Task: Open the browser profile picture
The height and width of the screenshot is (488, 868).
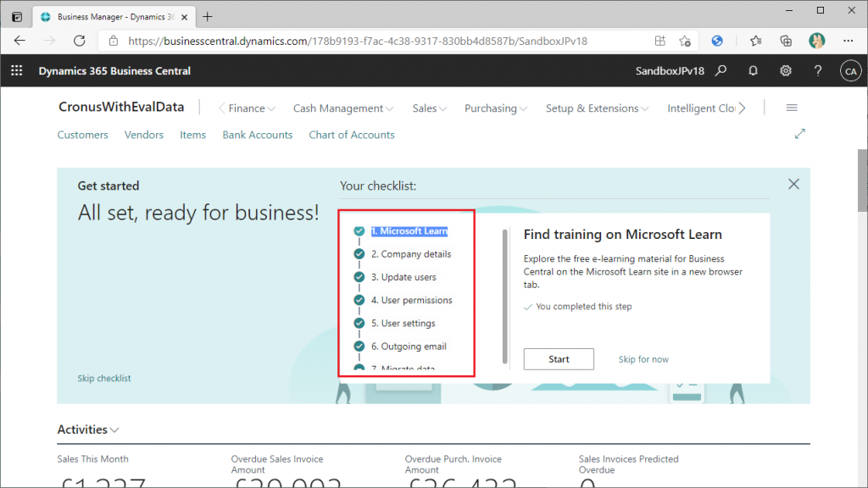Action: 816,41
